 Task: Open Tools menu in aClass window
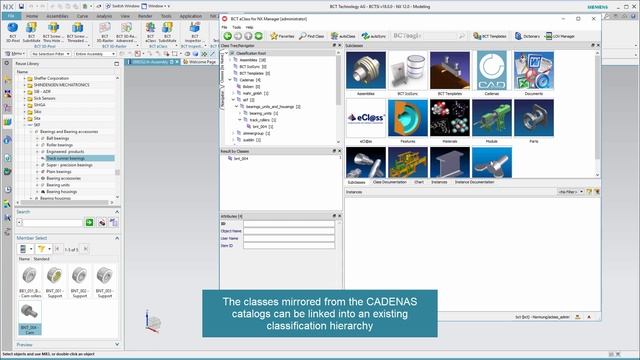[x=236, y=27]
